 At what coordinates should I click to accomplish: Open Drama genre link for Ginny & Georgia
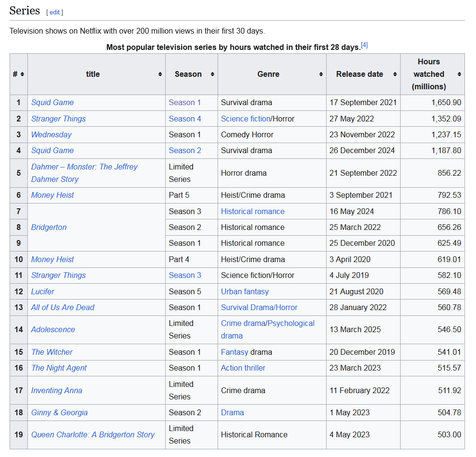[x=232, y=413]
